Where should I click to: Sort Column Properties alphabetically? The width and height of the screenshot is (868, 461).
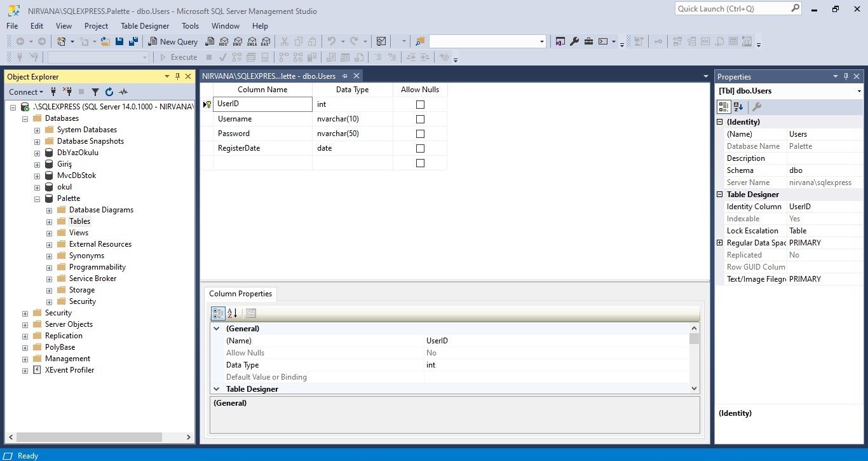(x=232, y=313)
